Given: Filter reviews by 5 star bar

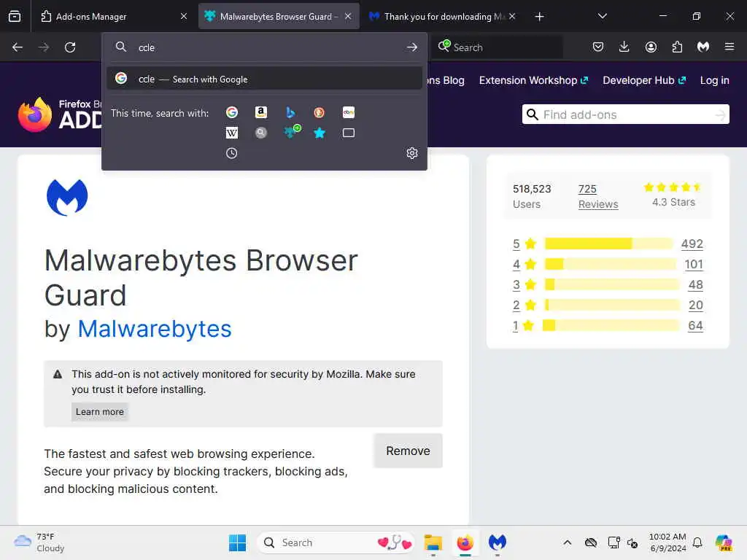Looking at the screenshot, I should (609, 244).
